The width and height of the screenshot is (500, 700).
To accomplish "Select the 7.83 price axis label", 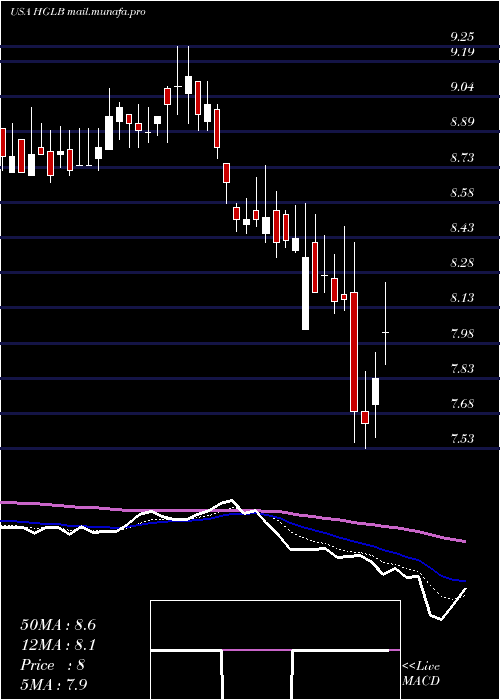I will click(x=462, y=369).
